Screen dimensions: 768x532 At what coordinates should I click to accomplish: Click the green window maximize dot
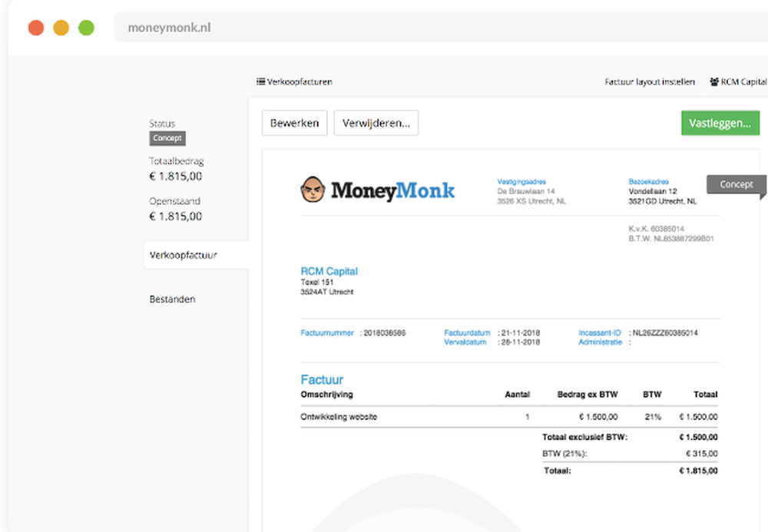[x=86, y=28]
